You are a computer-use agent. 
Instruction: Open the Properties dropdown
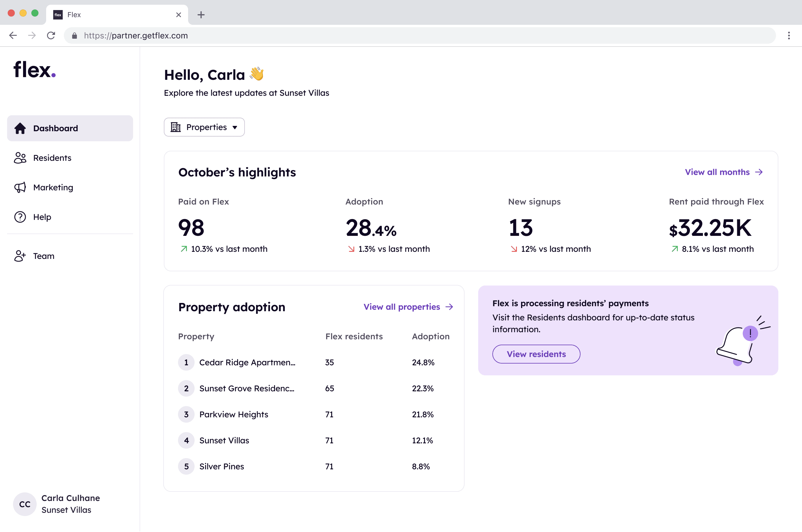click(204, 127)
